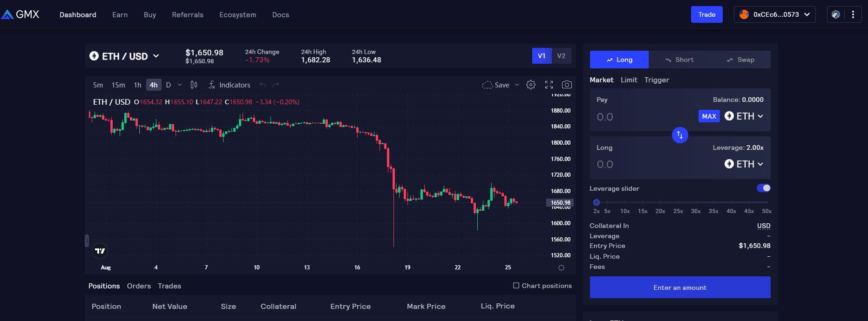Viewport: 868px width, 321px height.
Task: Click the ETH icon beside ETH / USD
Action: [x=94, y=56]
